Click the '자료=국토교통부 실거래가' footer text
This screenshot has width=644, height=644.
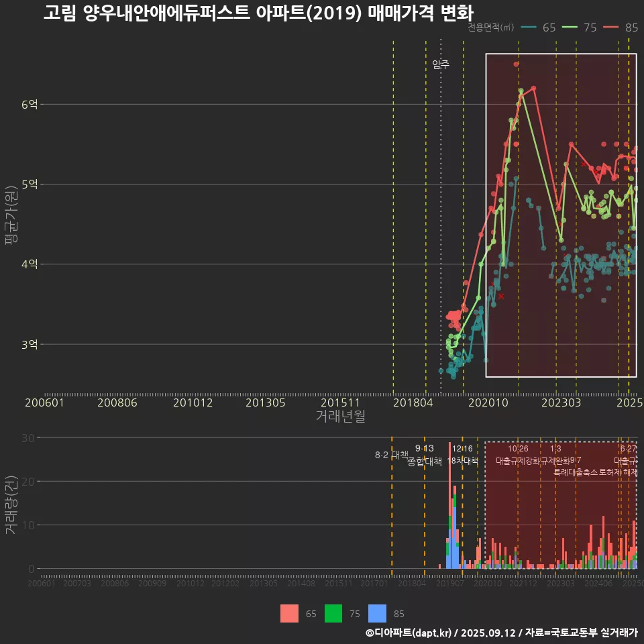pyautogui.click(x=581, y=633)
